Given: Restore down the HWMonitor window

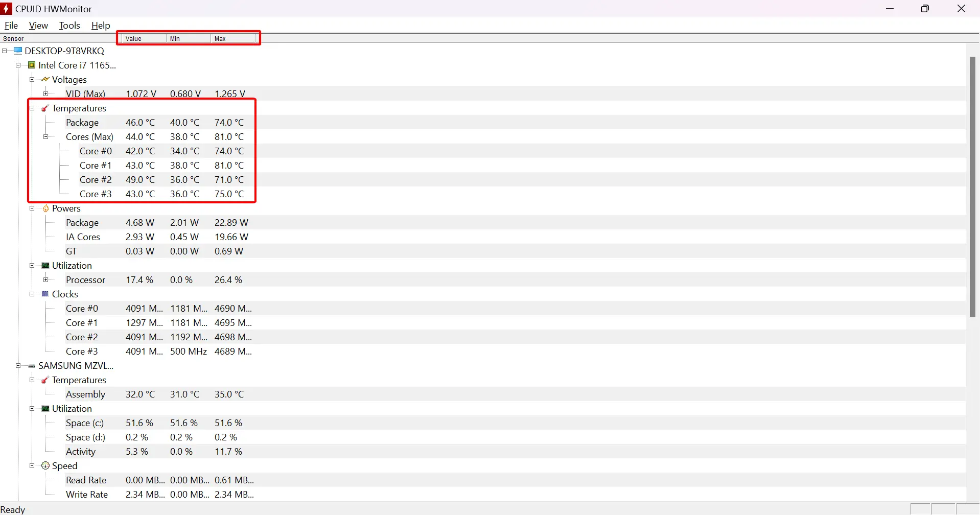Looking at the screenshot, I should (925, 9).
